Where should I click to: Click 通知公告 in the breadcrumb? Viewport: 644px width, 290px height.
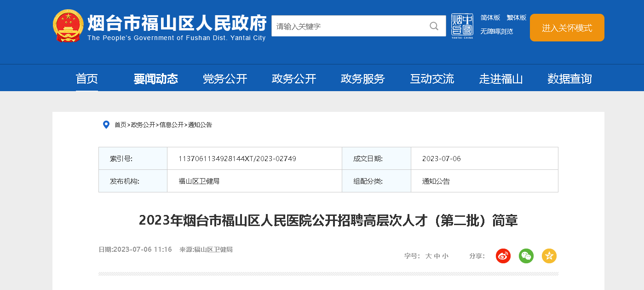point(200,125)
